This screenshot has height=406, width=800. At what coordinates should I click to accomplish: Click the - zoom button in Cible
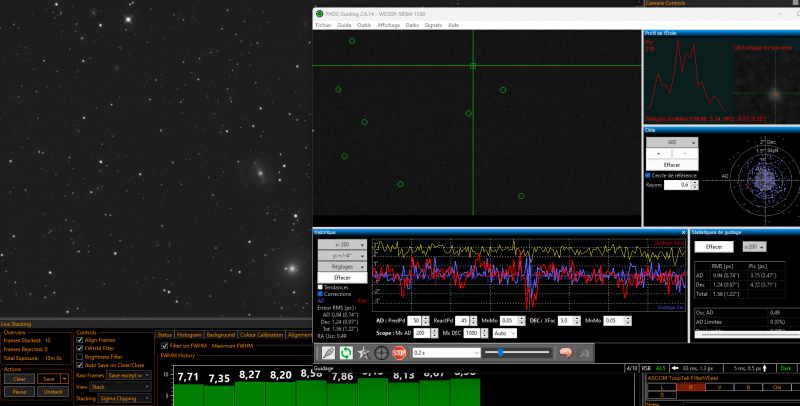tap(685, 154)
